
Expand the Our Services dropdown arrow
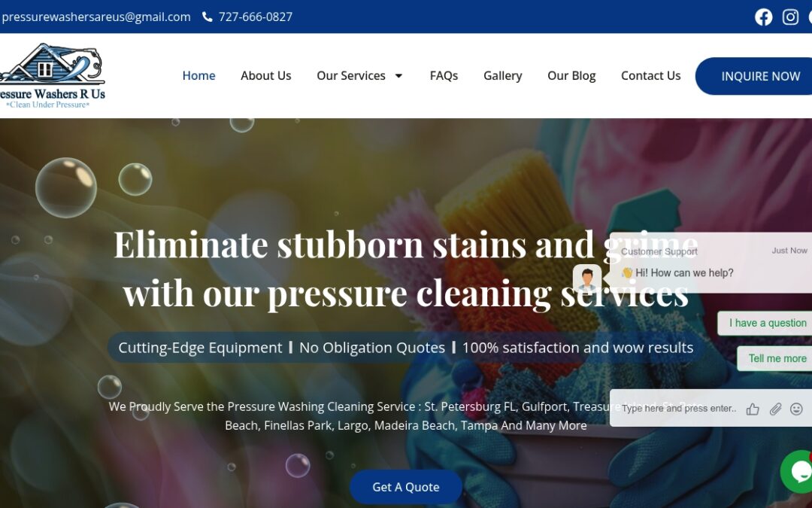tap(398, 76)
